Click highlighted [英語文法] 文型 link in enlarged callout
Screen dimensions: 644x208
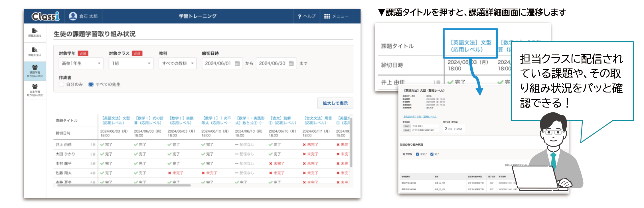point(471,46)
